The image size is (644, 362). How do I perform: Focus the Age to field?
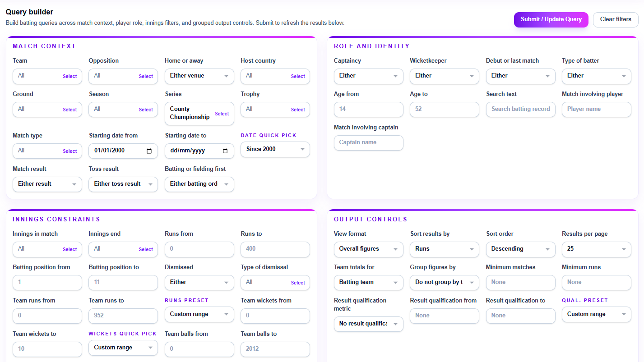(445, 110)
